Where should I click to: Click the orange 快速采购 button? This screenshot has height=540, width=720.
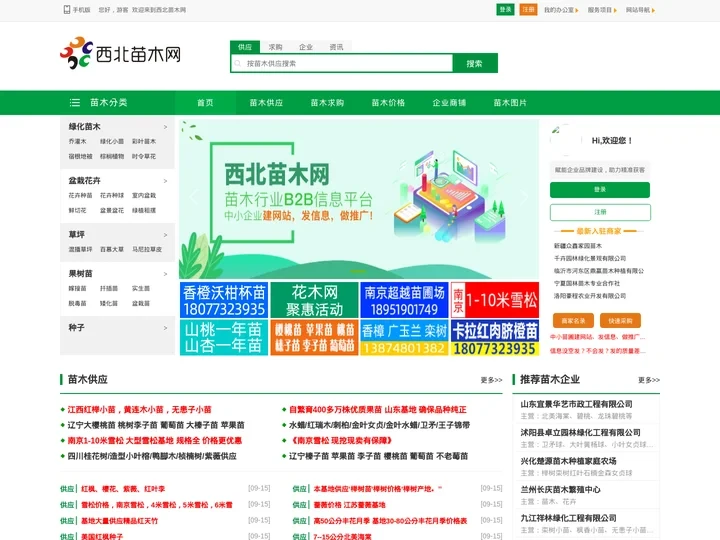(x=620, y=321)
